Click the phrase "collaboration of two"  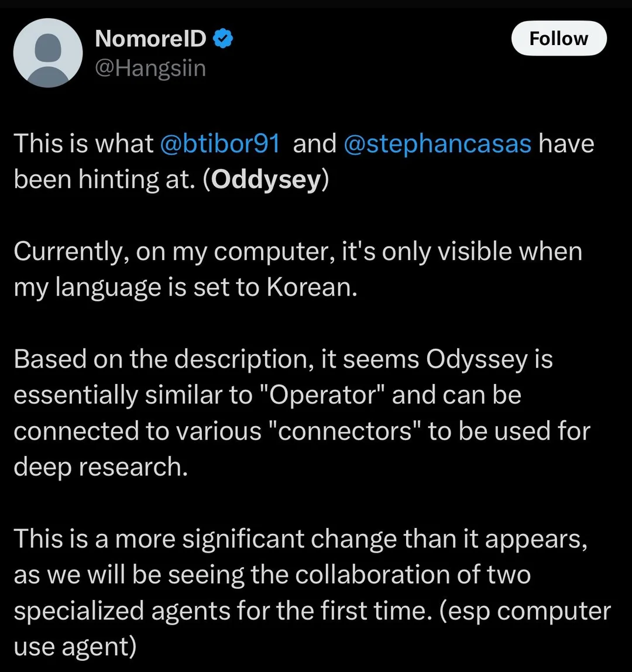(x=413, y=574)
